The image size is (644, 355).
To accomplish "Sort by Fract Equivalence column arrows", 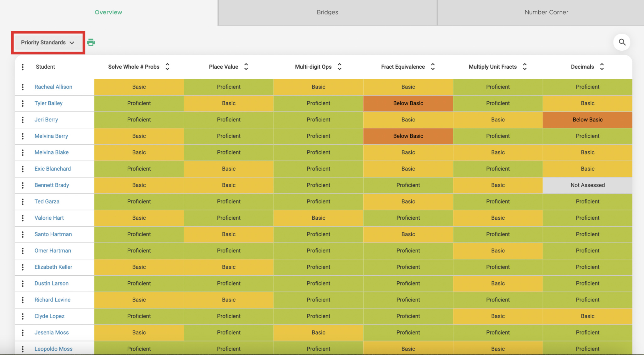I will (433, 67).
